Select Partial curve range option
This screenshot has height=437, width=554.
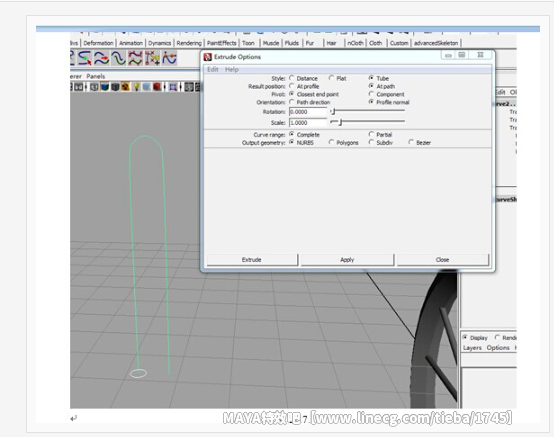tap(371, 134)
